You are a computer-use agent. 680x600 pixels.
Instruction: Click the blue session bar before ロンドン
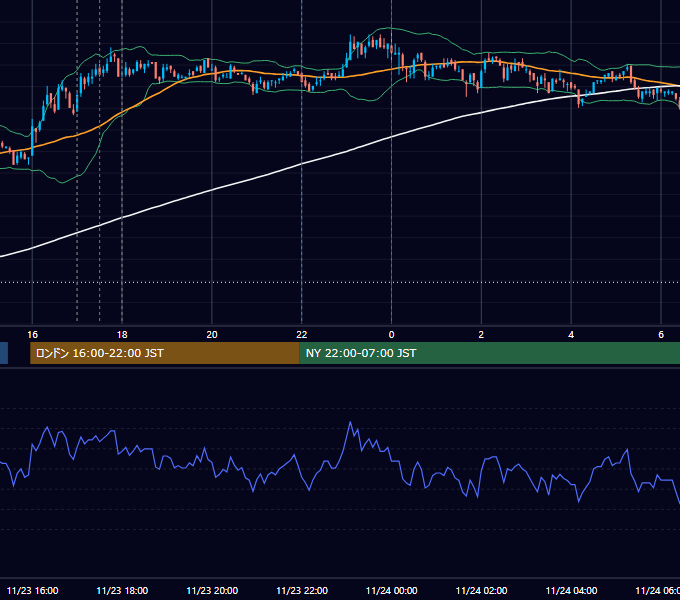[x=4, y=353]
